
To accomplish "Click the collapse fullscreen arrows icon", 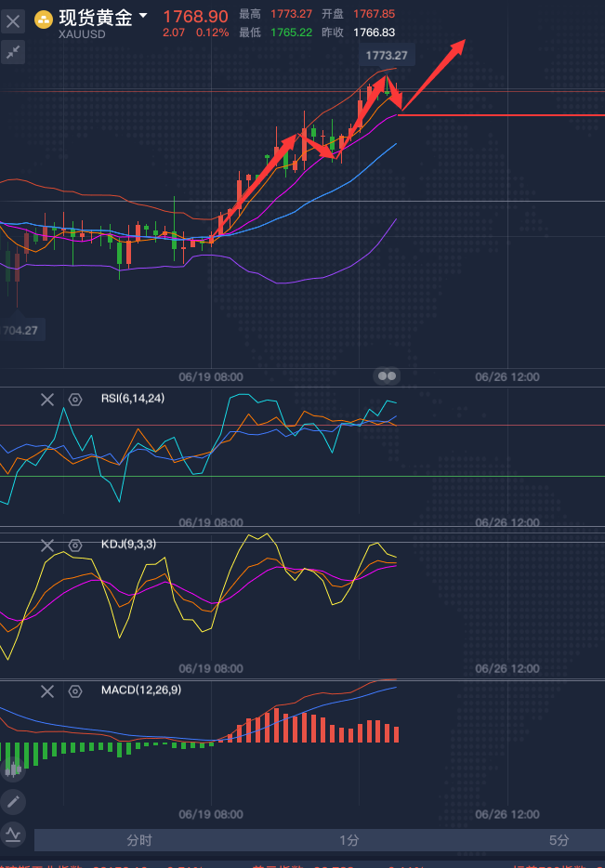I will [x=14, y=53].
